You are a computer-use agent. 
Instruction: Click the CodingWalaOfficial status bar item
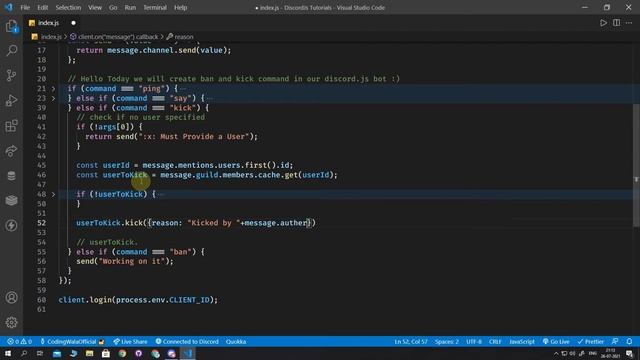click(x=72, y=342)
